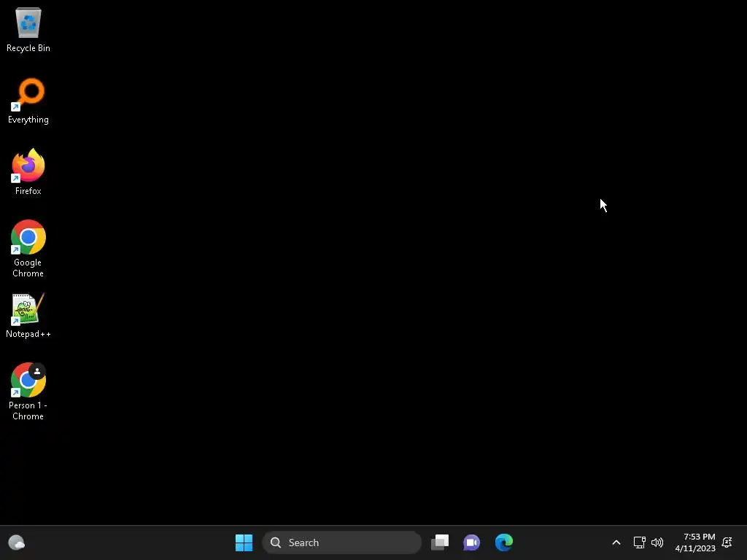Click the taskbar Search box

pos(342,542)
